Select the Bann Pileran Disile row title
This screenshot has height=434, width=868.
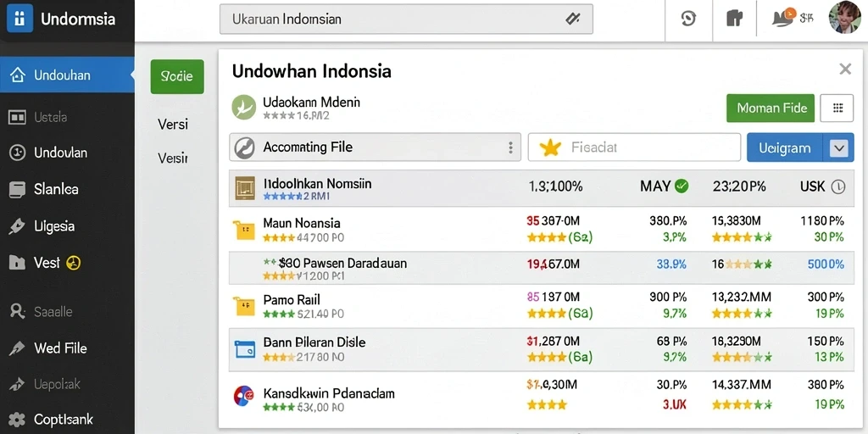coord(314,342)
